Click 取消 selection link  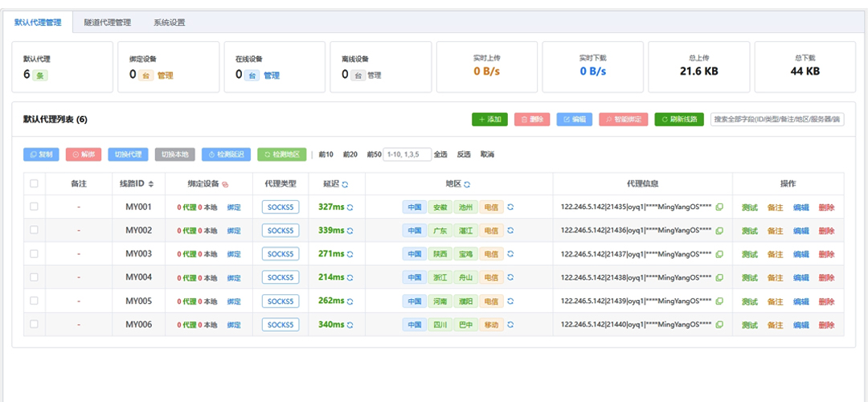tap(487, 154)
